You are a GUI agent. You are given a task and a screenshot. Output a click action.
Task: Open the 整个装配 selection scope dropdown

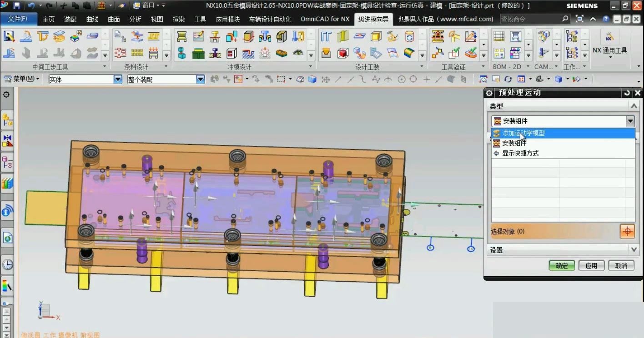(x=201, y=80)
